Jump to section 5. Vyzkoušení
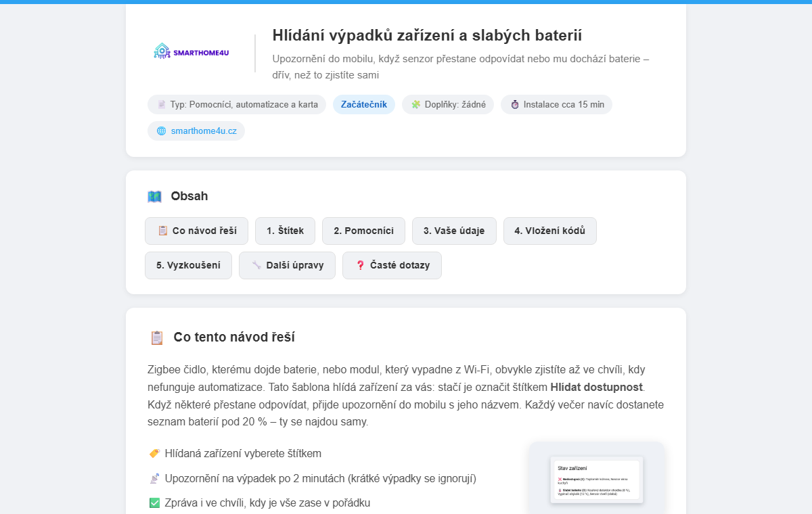Screen dimensions: 812x514 tap(188, 265)
